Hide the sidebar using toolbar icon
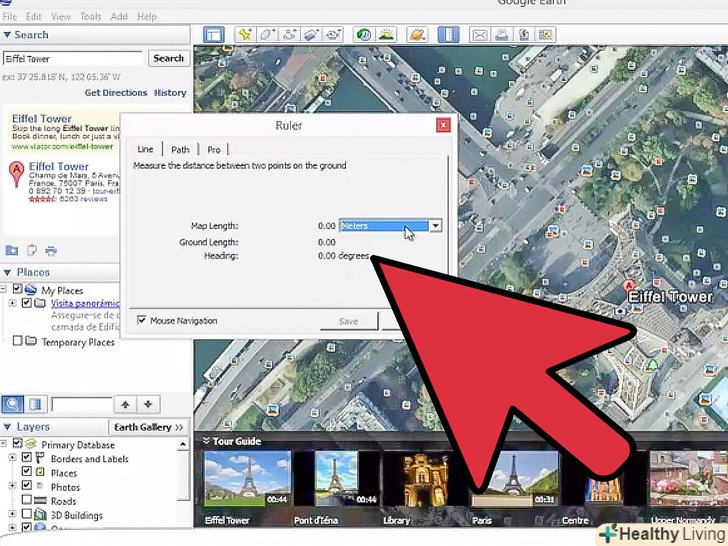Screen dimensions: 728x546 click(x=213, y=35)
